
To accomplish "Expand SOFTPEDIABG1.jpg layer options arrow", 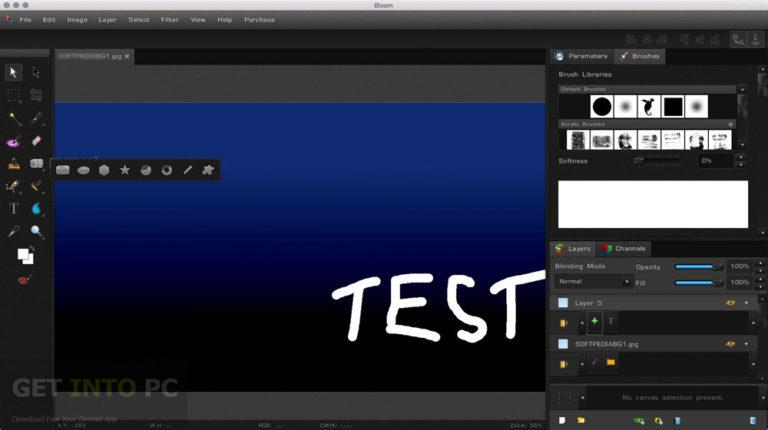I will click(746, 344).
